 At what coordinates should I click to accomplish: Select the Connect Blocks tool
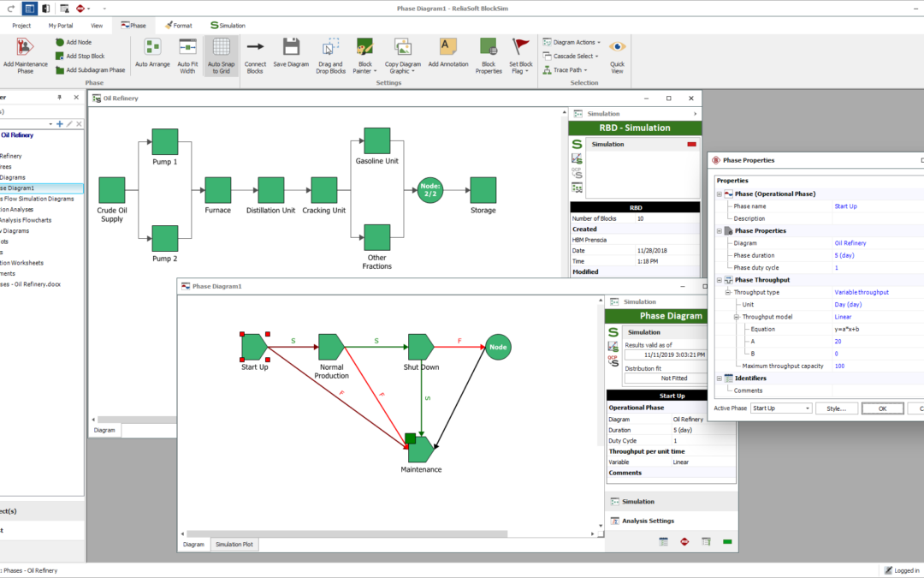tap(255, 56)
